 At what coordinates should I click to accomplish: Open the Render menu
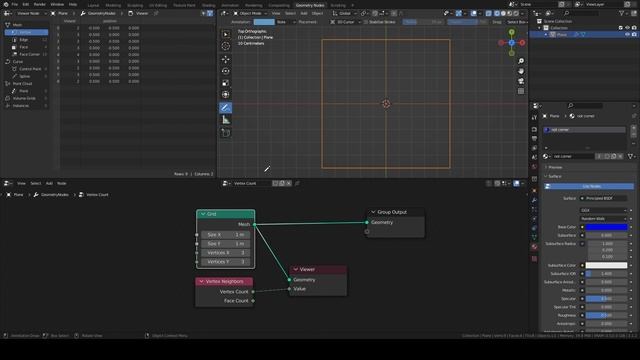tap(40, 4)
